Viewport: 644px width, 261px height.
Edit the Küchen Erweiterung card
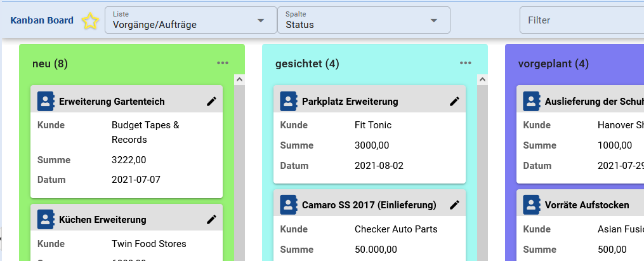click(212, 220)
